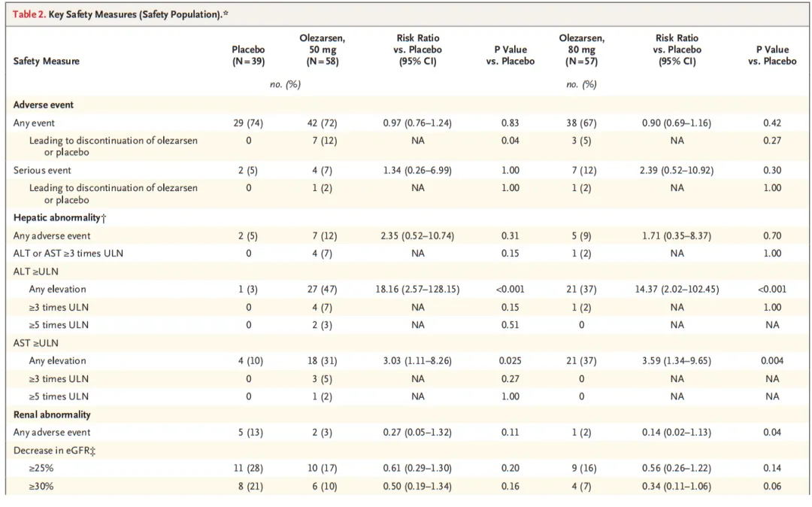Screen dimensions: 812x507
Task: Click the 'Olezarsen, 50 mg' column header
Action: (322, 50)
